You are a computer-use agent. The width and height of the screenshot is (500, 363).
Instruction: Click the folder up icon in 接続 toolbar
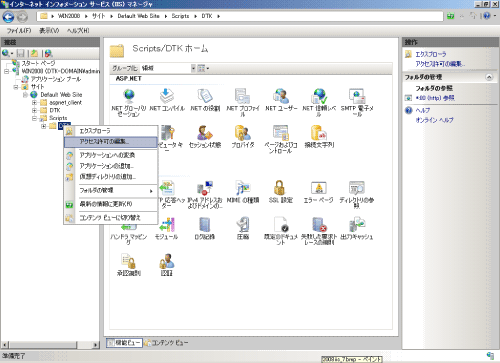pyautogui.click(x=34, y=53)
